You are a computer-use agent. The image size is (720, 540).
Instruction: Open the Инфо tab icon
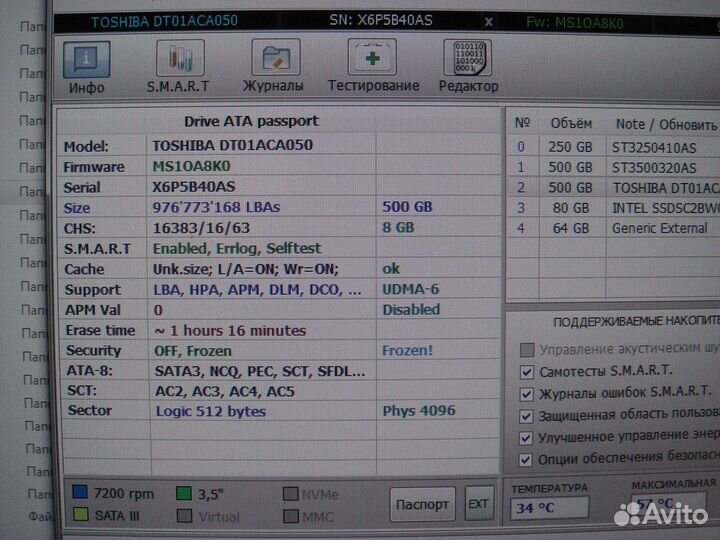click(x=86, y=59)
